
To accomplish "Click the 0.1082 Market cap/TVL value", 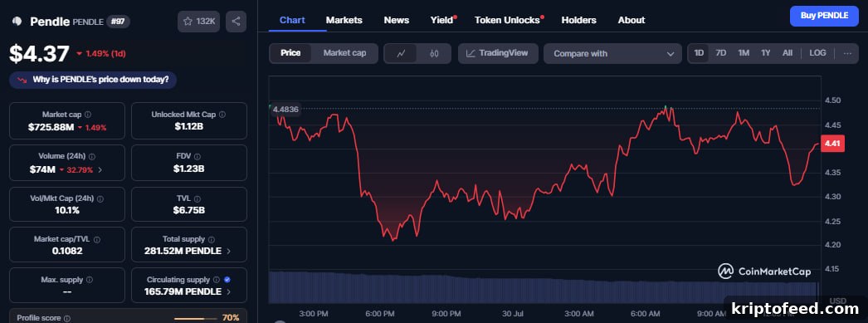I will coord(67,251).
